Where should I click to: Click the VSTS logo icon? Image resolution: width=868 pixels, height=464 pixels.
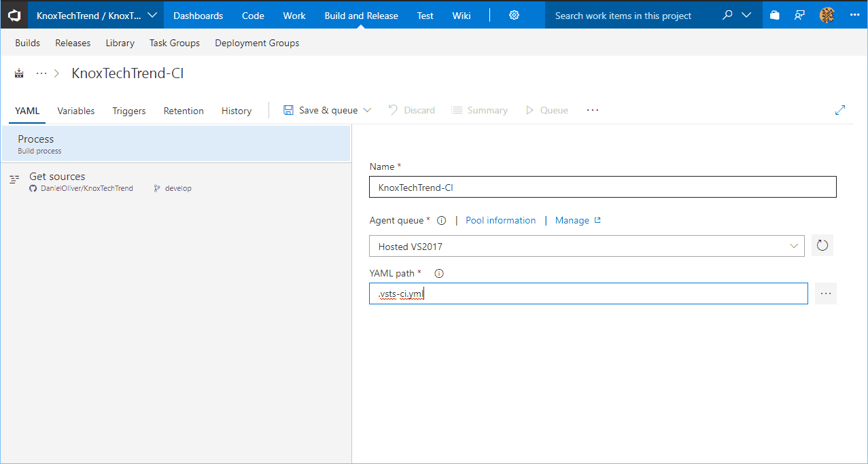(x=14, y=15)
